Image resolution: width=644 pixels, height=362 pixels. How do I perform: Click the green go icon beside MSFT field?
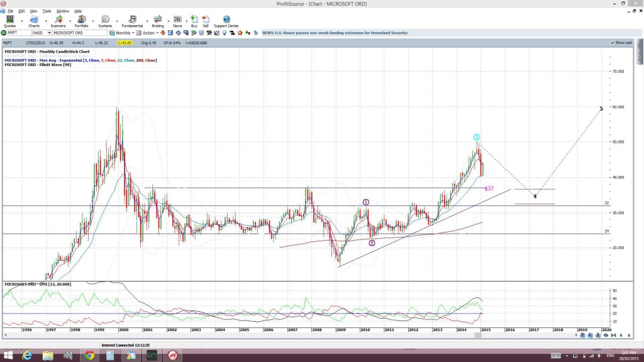point(4,33)
